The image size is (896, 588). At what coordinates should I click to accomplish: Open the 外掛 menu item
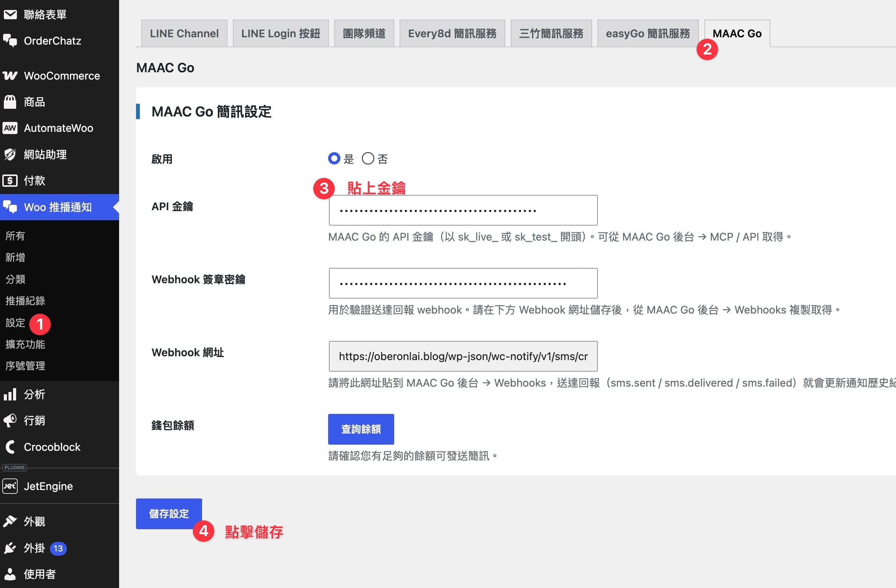[60, 548]
